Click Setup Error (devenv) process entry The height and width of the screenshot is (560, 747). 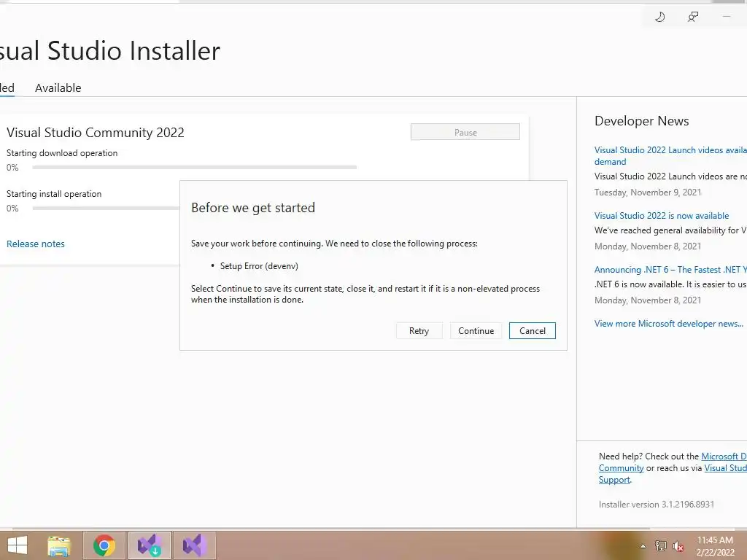click(x=259, y=266)
